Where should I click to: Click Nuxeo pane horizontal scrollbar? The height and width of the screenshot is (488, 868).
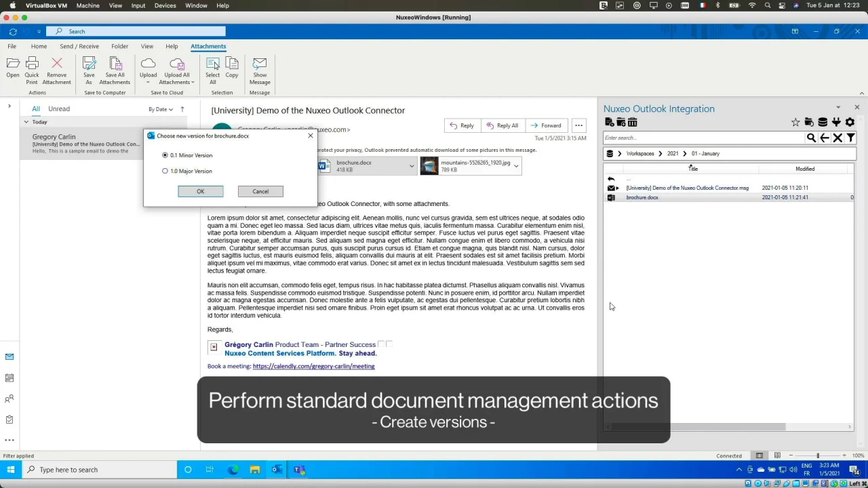[x=698, y=427]
